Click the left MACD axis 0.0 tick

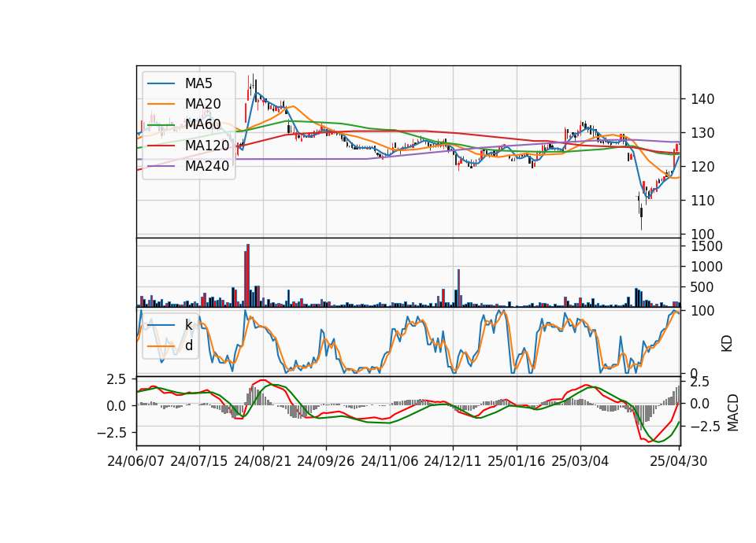tap(117, 406)
